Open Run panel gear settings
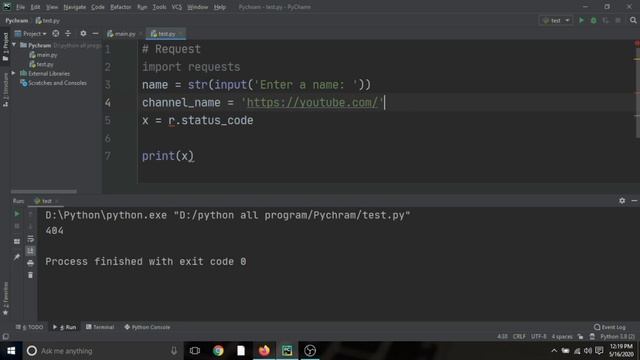This screenshot has width=640, height=360. pyautogui.click(x=622, y=201)
